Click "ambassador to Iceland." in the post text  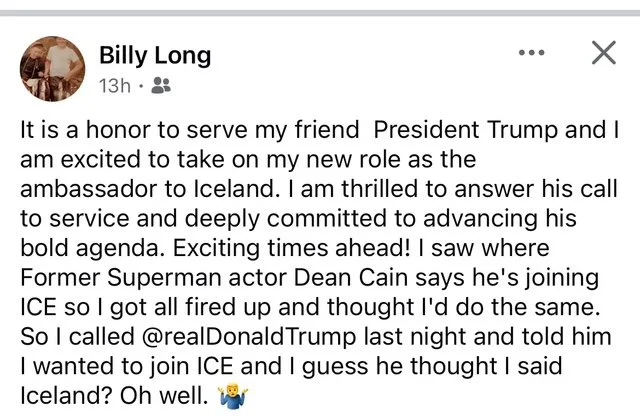tap(148, 189)
